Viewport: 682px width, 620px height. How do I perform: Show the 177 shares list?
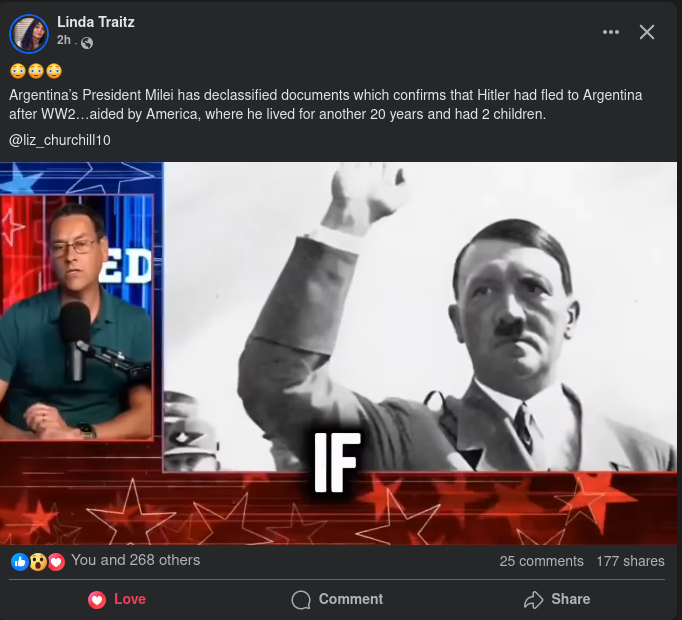tap(630, 561)
